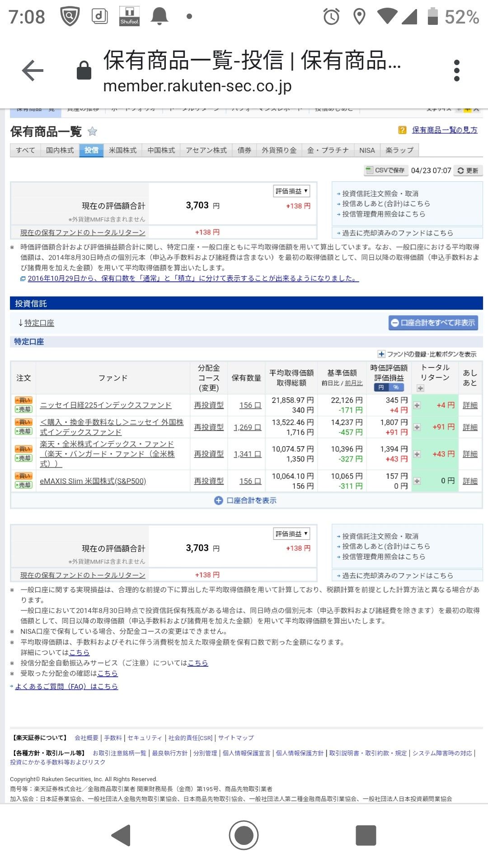
Task: Click the question mark help icon
Action: click(x=402, y=130)
